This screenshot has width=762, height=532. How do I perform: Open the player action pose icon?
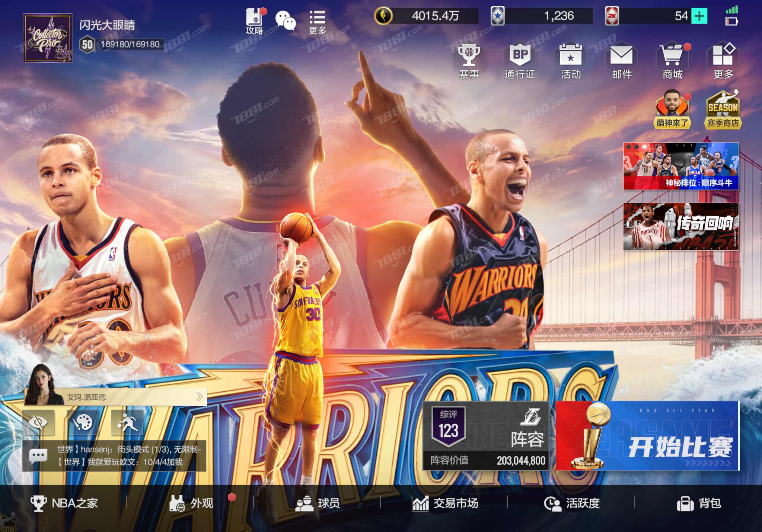127,422
